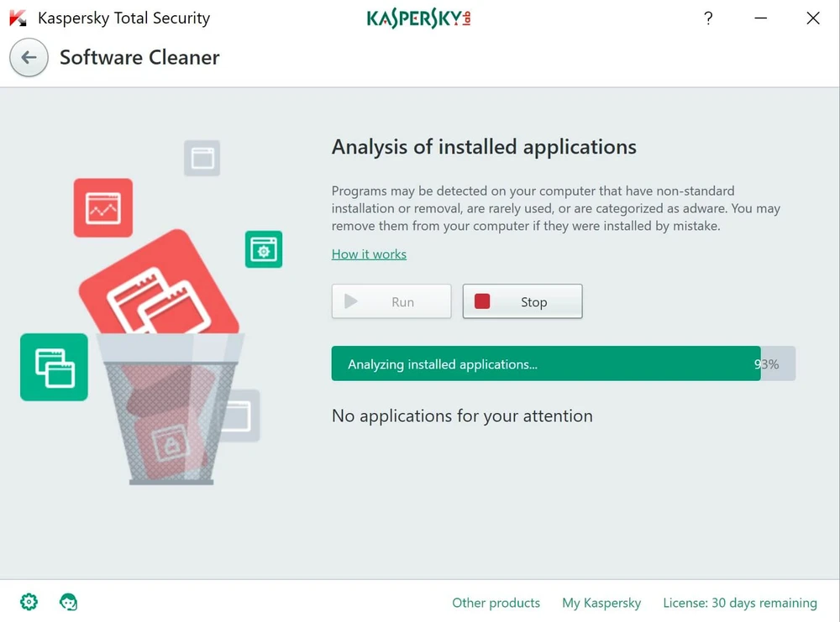Click the red chart icon in the illustration

point(102,207)
